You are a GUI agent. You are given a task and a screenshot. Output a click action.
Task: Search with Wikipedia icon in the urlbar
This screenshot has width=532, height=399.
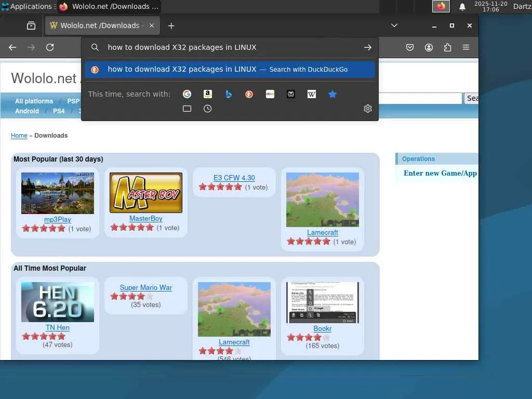(312, 94)
